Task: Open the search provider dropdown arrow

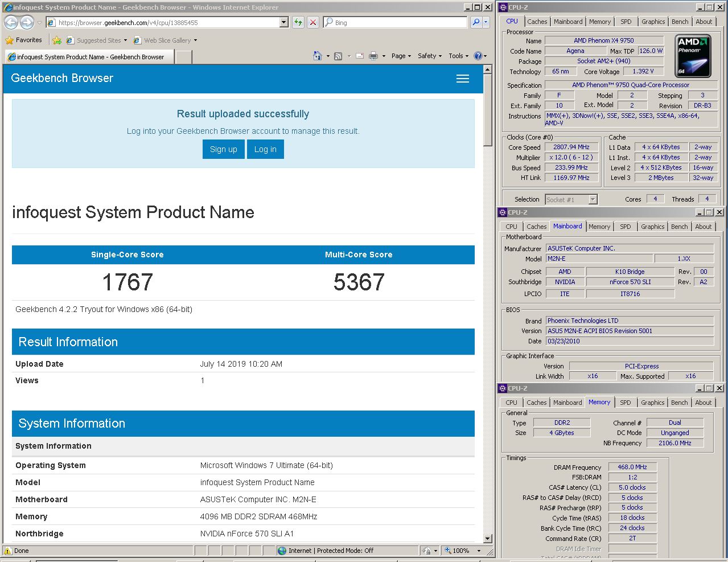Action: [x=486, y=22]
